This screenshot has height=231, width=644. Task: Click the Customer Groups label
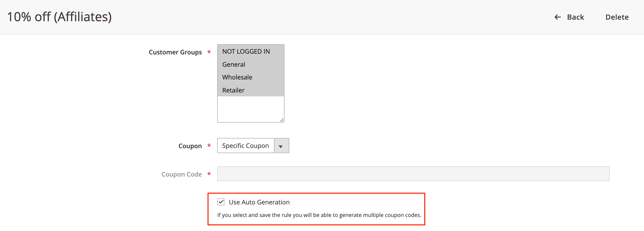coord(175,52)
